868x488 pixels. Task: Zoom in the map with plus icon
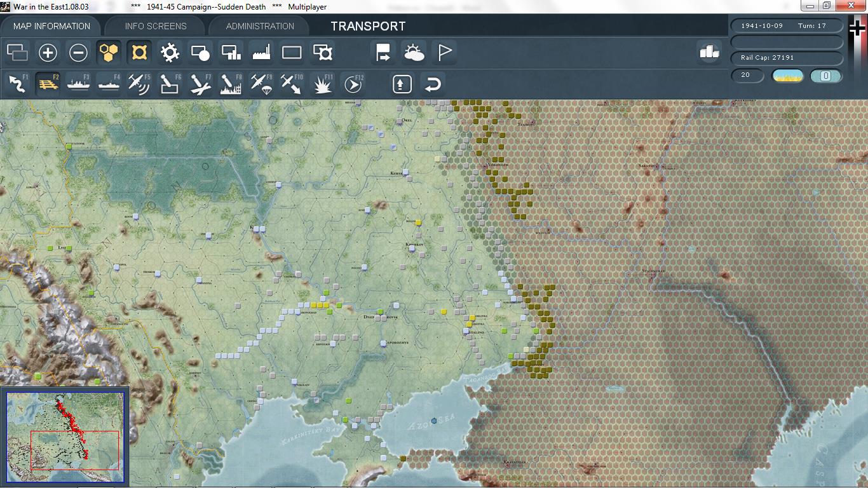coord(48,52)
